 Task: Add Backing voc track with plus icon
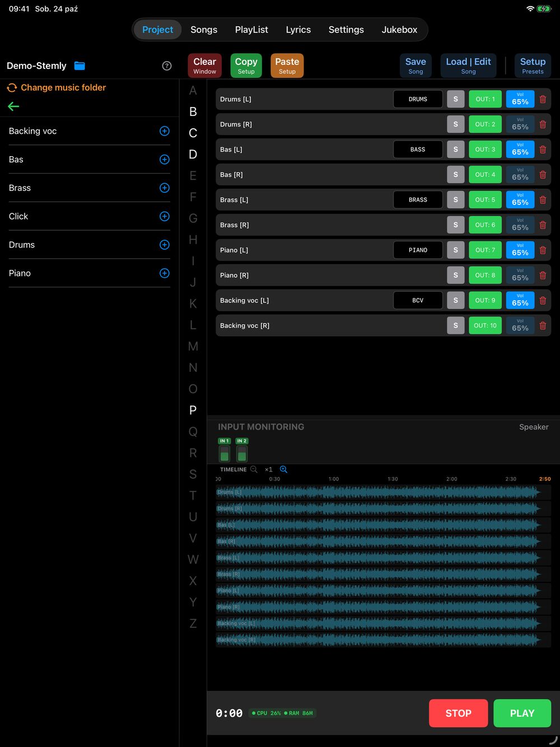click(x=165, y=131)
